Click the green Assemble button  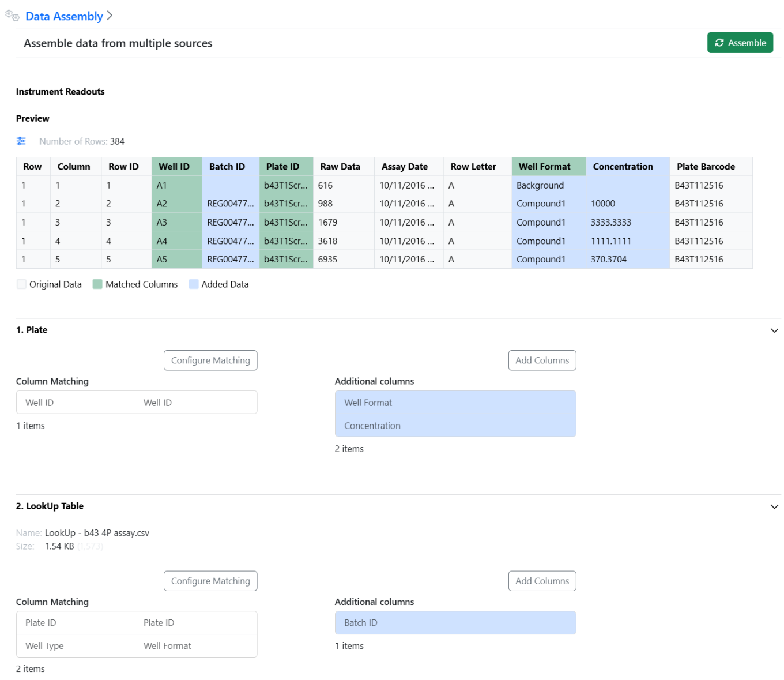(x=740, y=43)
